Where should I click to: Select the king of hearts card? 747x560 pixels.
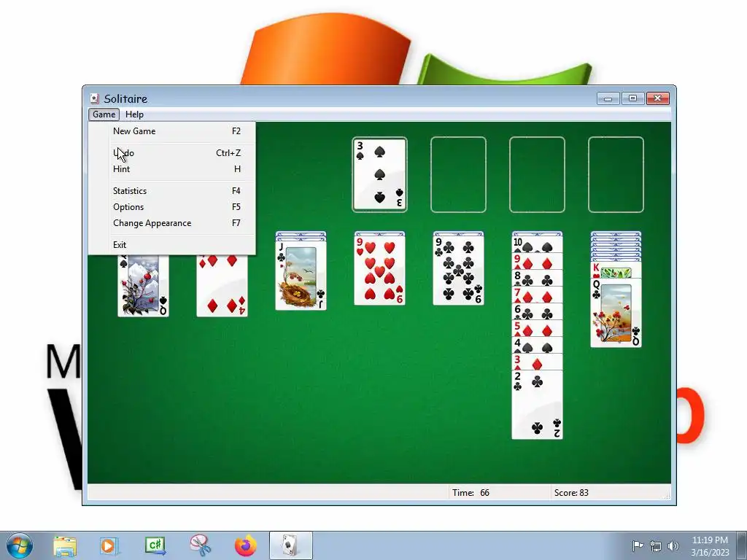pos(616,271)
